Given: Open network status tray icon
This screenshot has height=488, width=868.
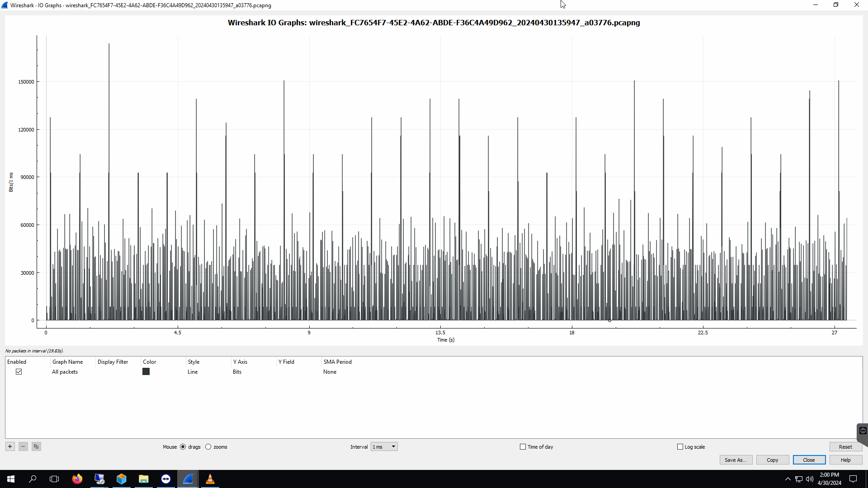Looking at the screenshot, I should tap(799, 479).
